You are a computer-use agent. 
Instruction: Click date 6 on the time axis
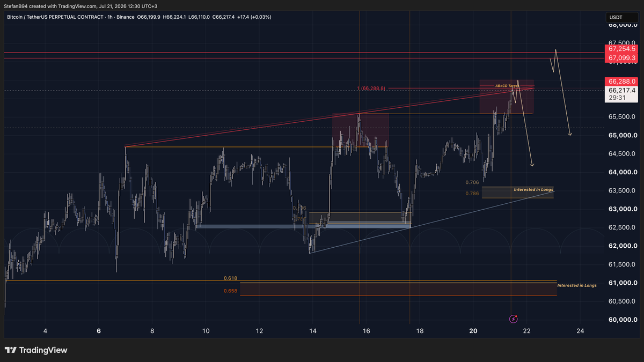click(x=99, y=331)
